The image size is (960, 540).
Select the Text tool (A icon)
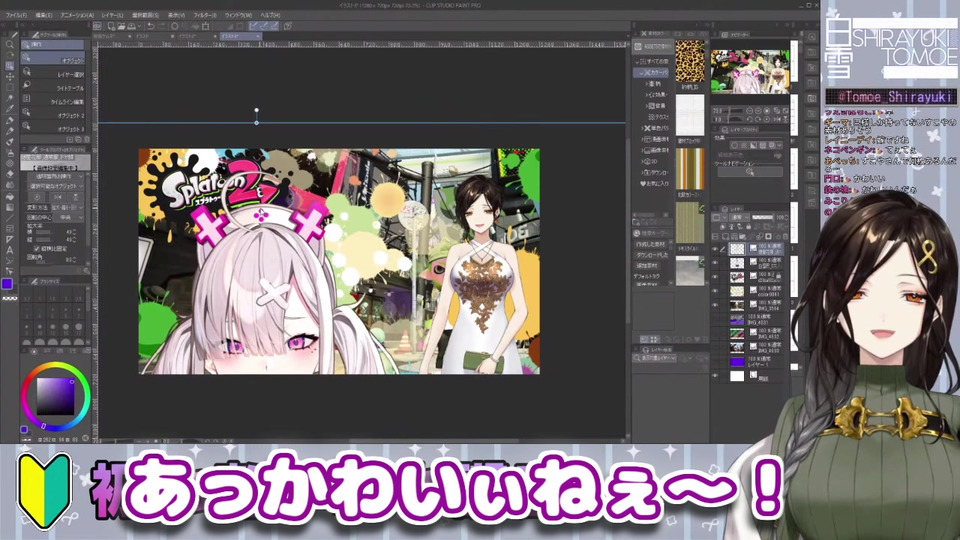10,250
